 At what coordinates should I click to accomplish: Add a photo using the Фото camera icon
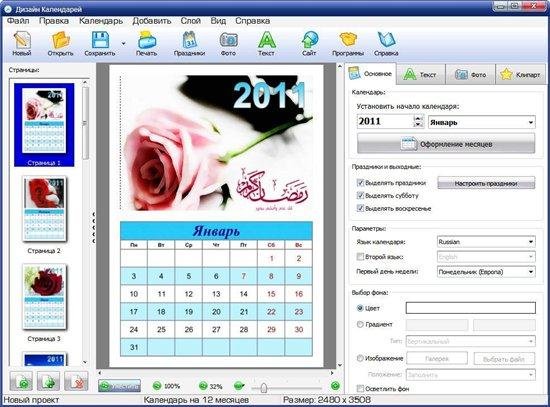(228, 43)
